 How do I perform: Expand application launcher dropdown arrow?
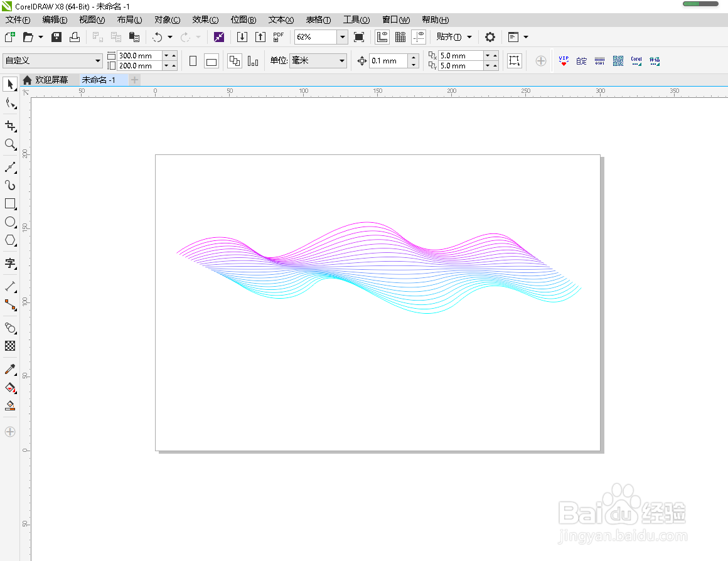(x=525, y=37)
